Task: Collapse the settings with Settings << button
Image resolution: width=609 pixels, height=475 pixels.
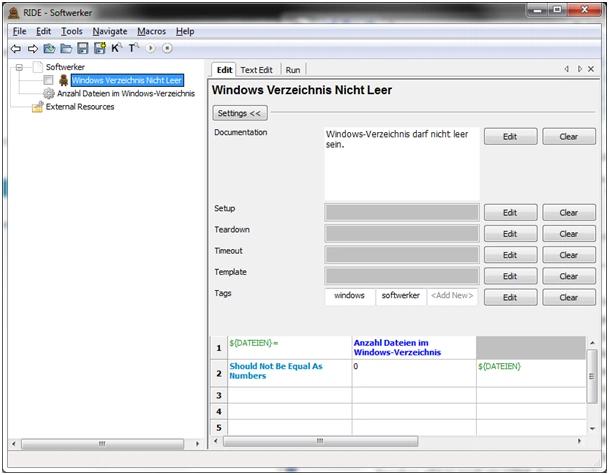Action: click(241, 113)
